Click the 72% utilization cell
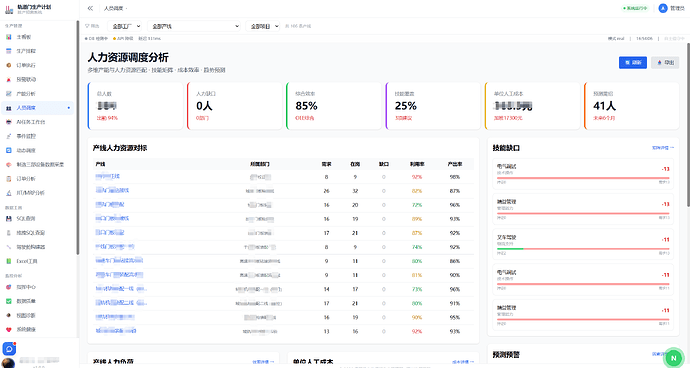Viewport: 690px width, 368px height. [x=417, y=205]
